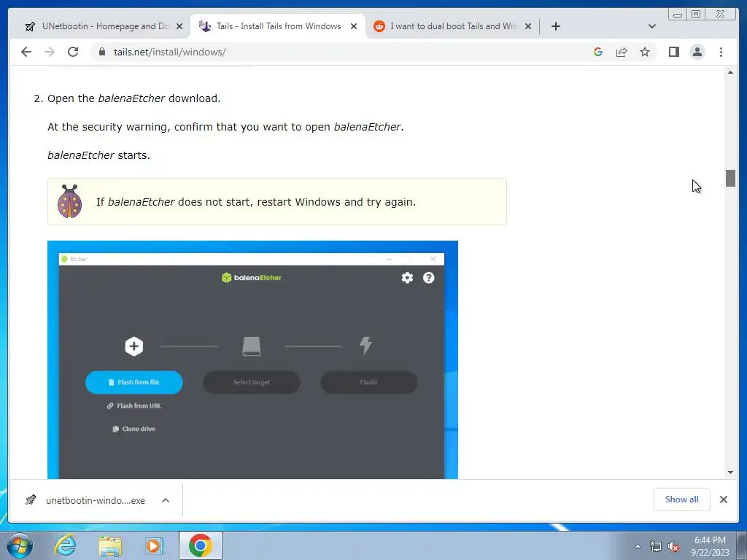Screen dimensions: 747x560
Task: Expand the tab search dropdown
Action: tap(652, 26)
